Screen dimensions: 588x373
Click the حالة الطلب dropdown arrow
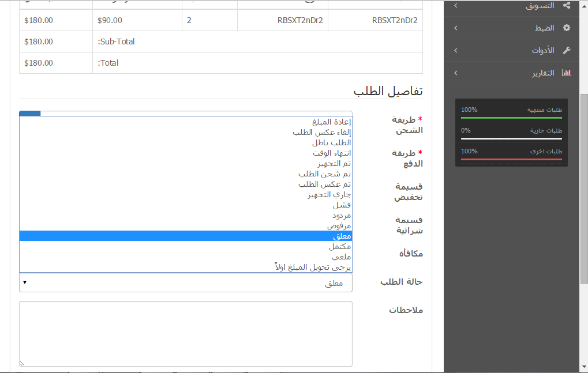click(x=25, y=282)
